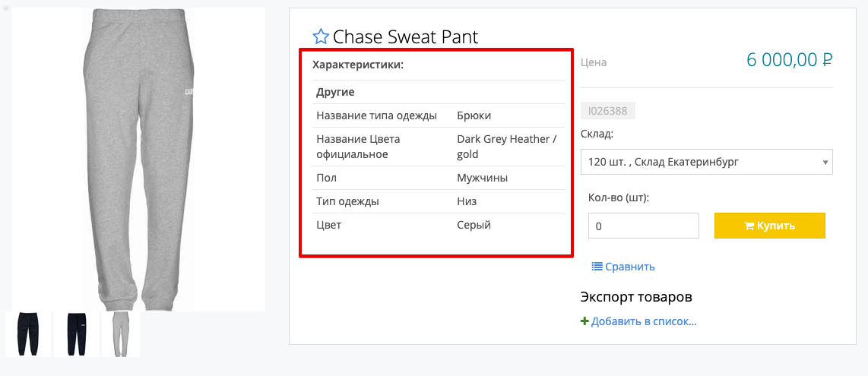Click the cart icon on the Купить button
The image size is (868, 376).
point(749,226)
